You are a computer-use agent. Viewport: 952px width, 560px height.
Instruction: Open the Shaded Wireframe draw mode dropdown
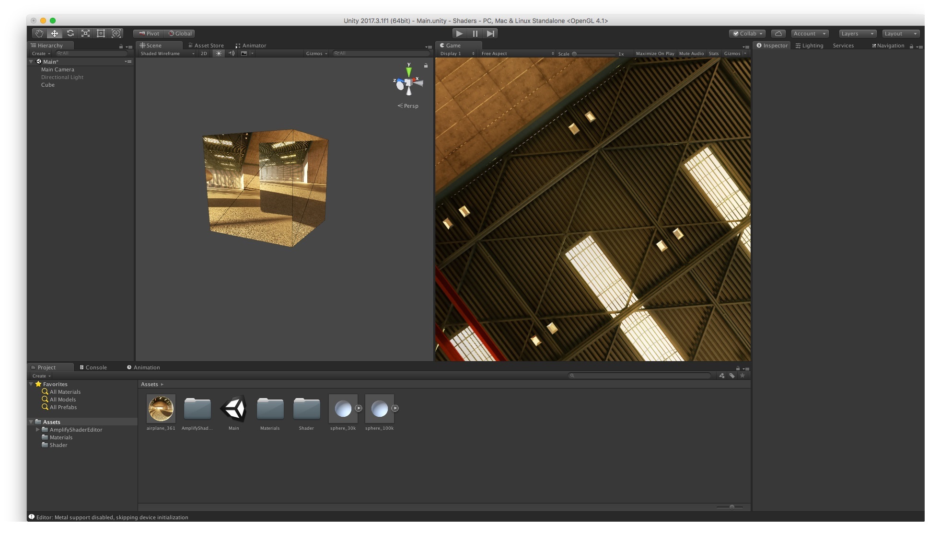pyautogui.click(x=165, y=53)
